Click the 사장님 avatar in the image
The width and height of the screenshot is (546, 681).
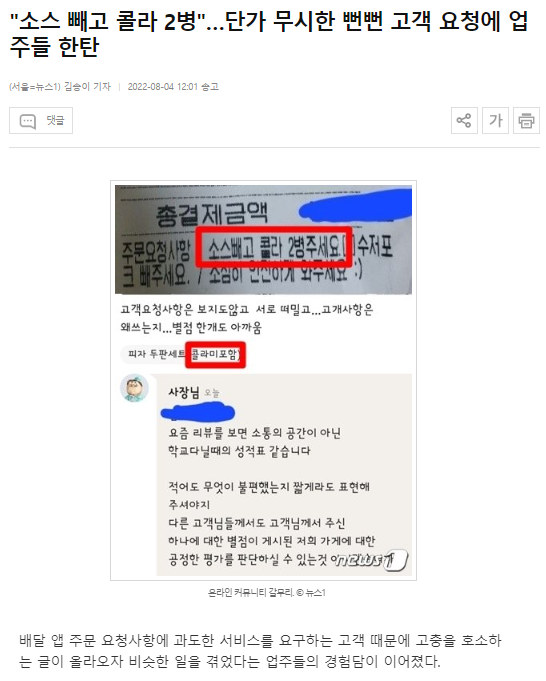134,388
